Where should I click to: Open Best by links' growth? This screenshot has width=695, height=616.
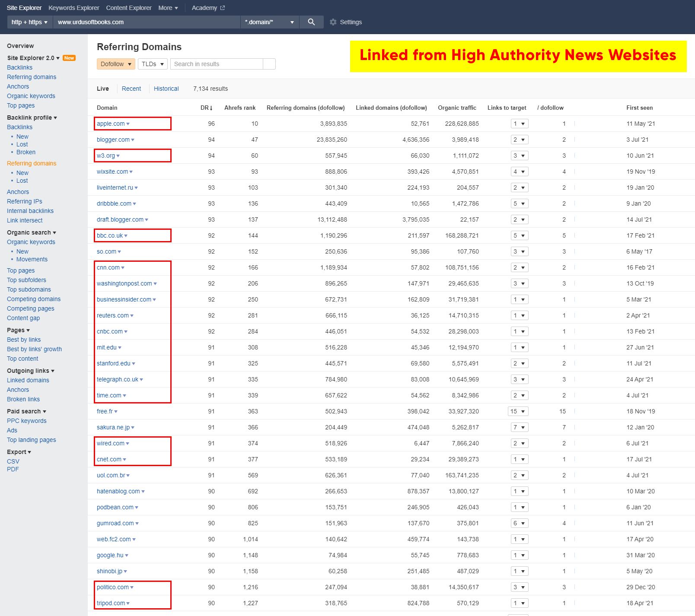[34, 349]
